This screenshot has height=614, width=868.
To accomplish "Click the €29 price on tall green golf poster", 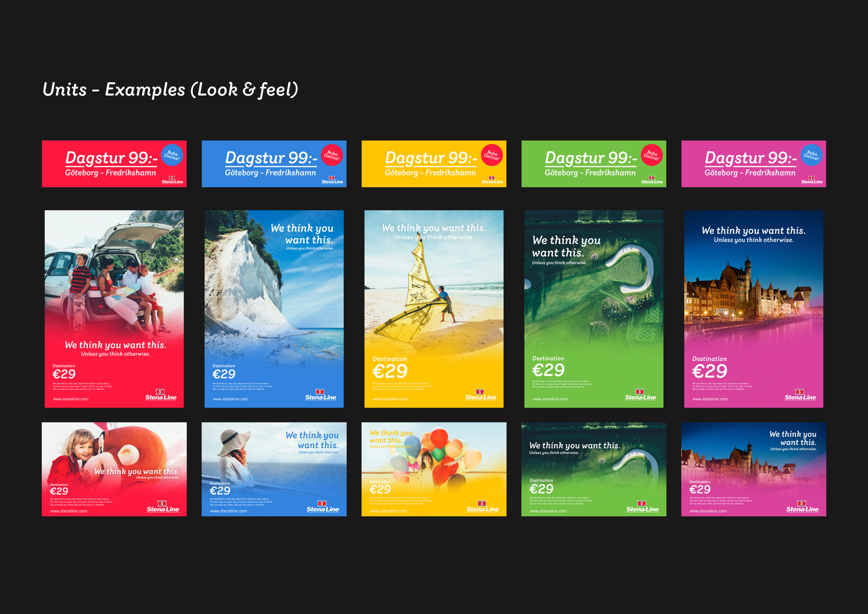I will click(548, 370).
